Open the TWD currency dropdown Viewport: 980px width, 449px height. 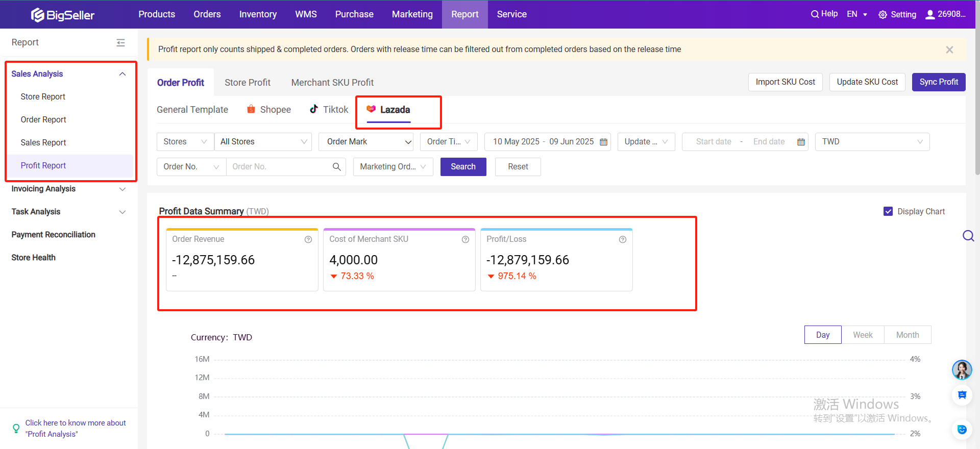(x=872, y=142)
